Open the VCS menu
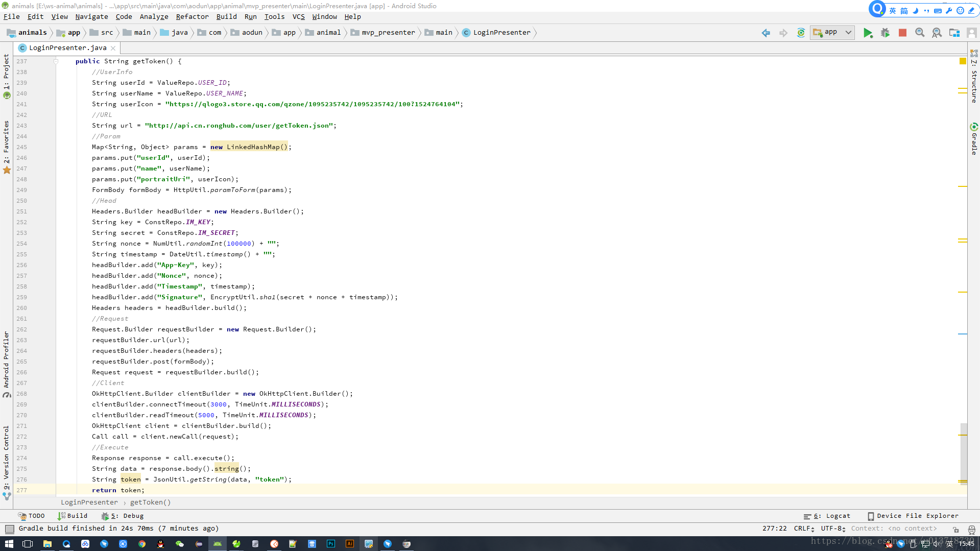The image size is (980, 551). point(298,17)
